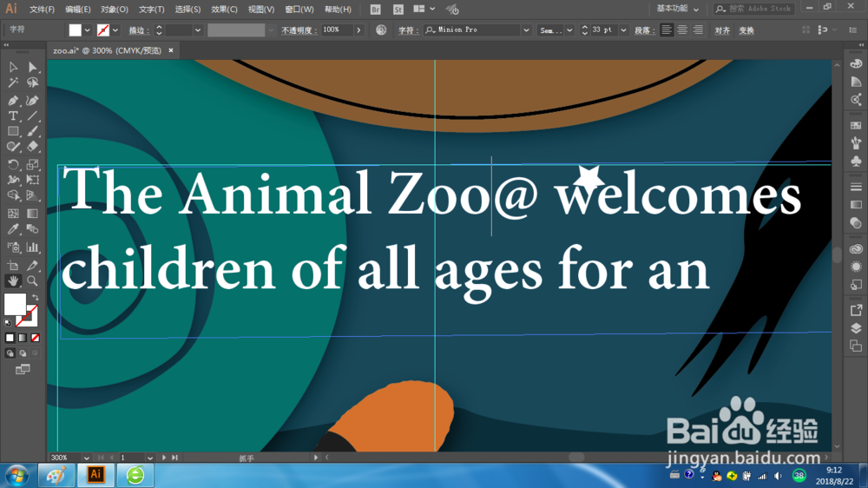Expand the opacity 100% arrow
The height and width of the screenshot is (488, 868).
[x=358, y=30]
